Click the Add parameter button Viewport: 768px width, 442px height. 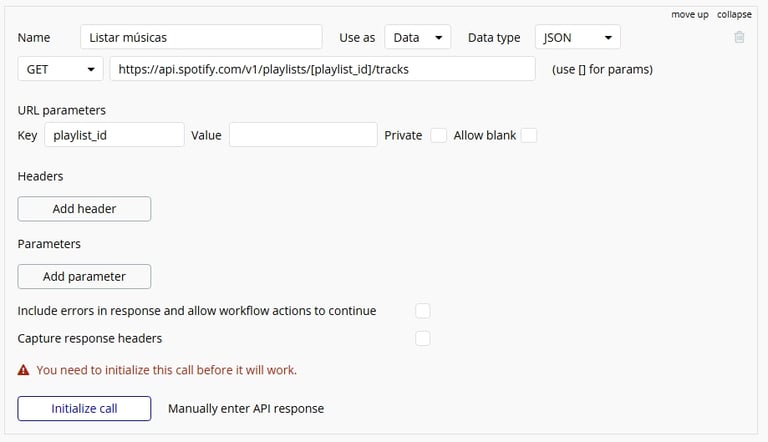click(x=84, y=276)
